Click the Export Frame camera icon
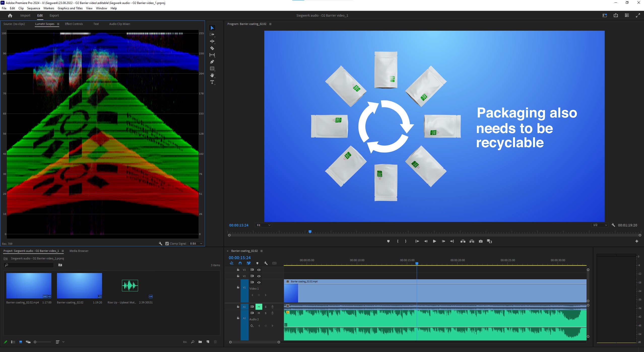The image size is (644, 352). pyautogui.click(x=481, y=241)
